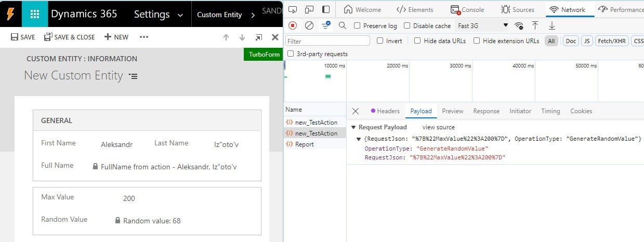Open the Settings navigation dropdown
Viewport: 644px width, 242px height.
pyautogui.click(x=159, y=15)
